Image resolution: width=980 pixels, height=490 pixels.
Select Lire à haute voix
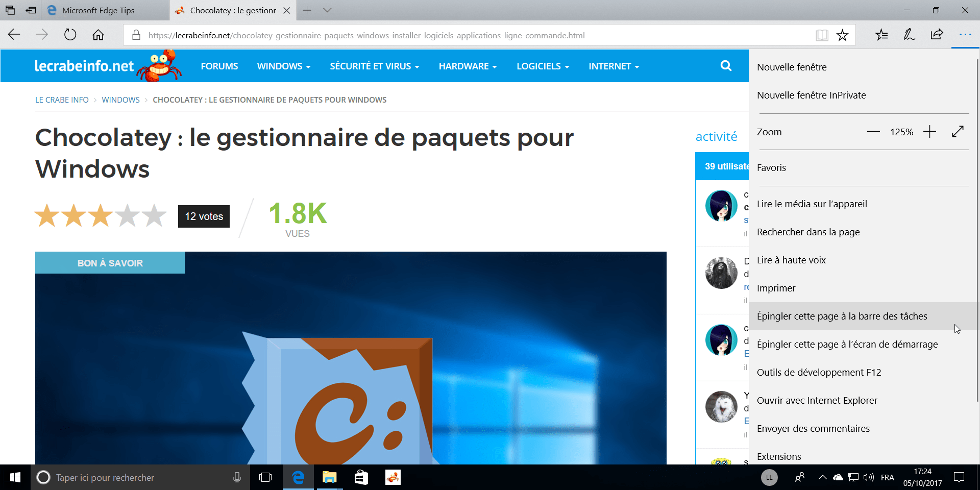pos(863,260)
